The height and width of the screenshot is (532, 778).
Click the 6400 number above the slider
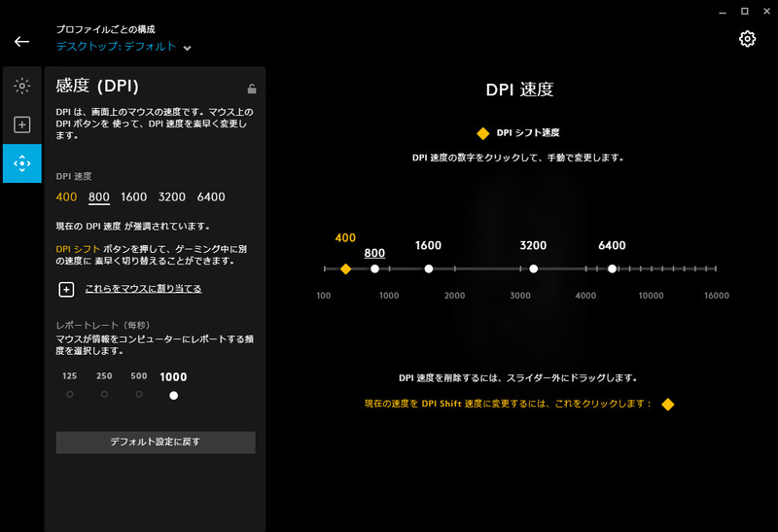click(x=613, y=246)
